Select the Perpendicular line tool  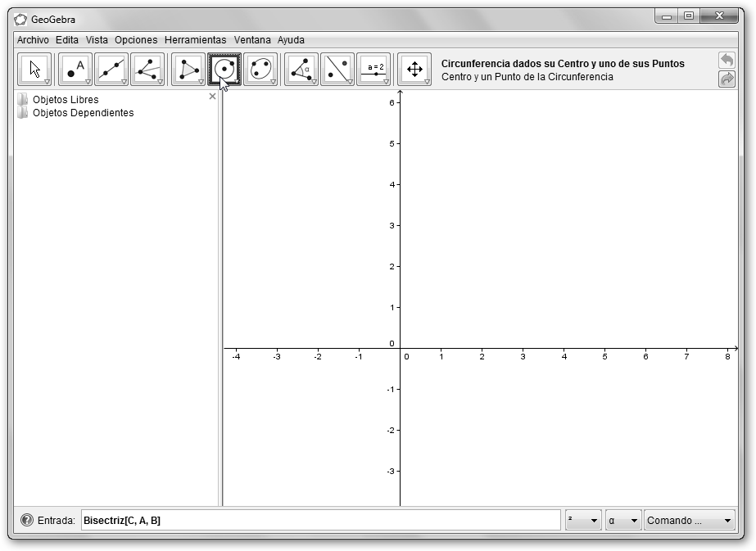[147, 70]
